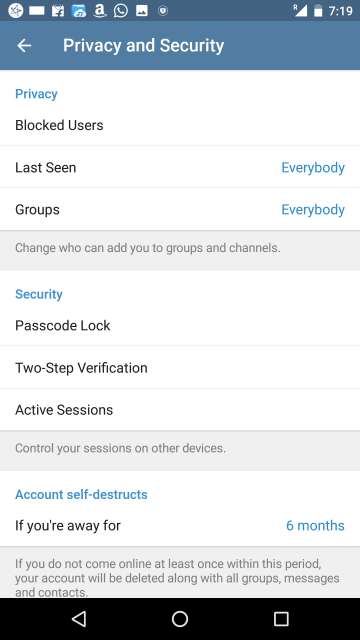Tap the back arrow in header
The height and width of the screenshot is (640, 360).
[24, 46]
